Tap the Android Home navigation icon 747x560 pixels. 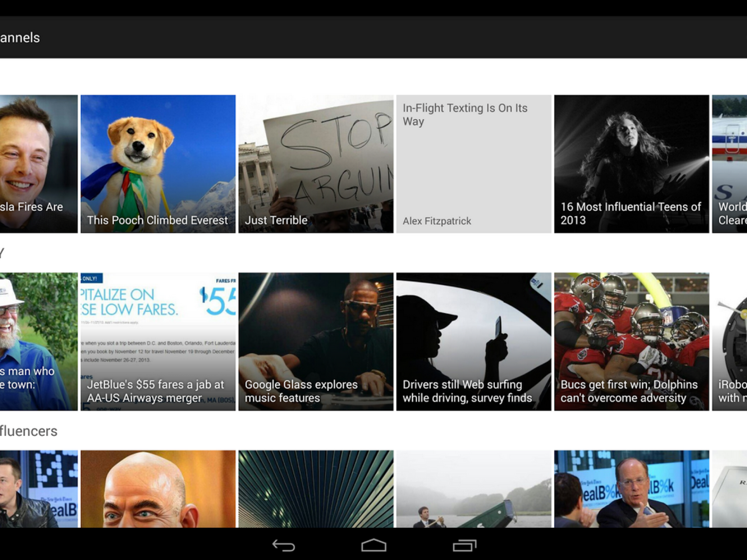point(373,545)
